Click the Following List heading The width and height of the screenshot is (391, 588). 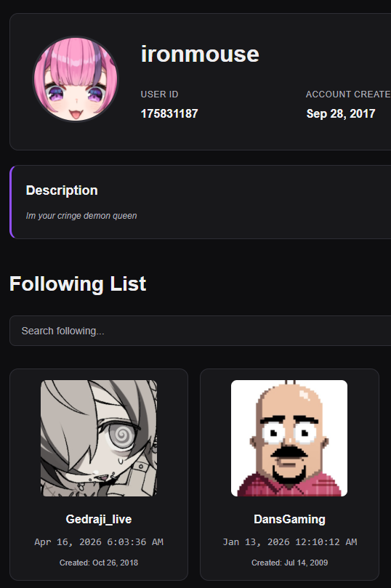(x=78, y=283)
